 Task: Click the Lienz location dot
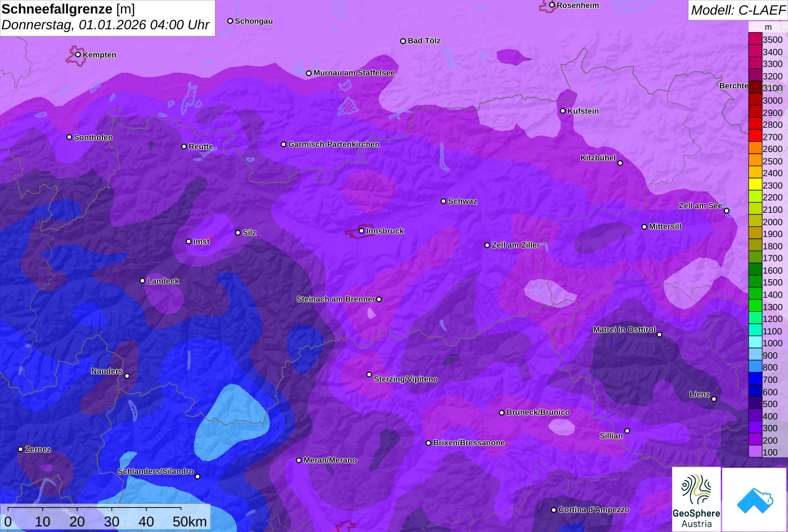pyautogui.click(x=714, y=399)
